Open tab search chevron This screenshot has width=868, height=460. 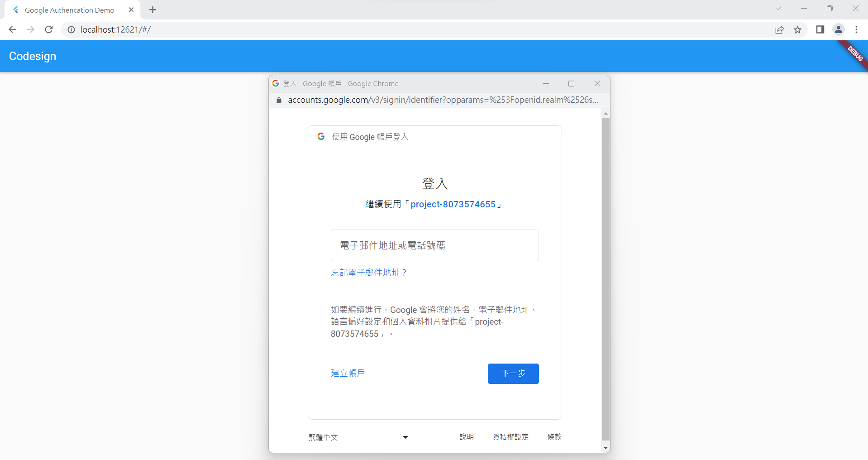(778, 9)
